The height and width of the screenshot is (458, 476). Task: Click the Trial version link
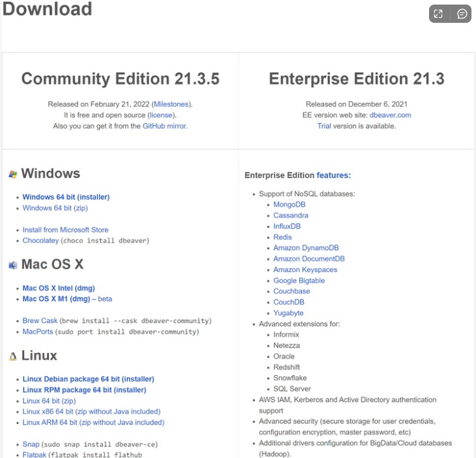click(x=324, y=126)
